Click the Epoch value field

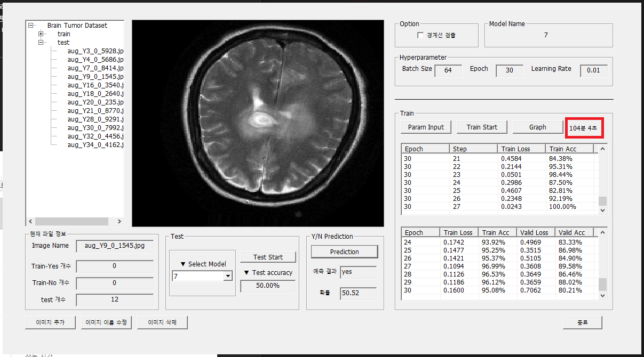[509, 70]
